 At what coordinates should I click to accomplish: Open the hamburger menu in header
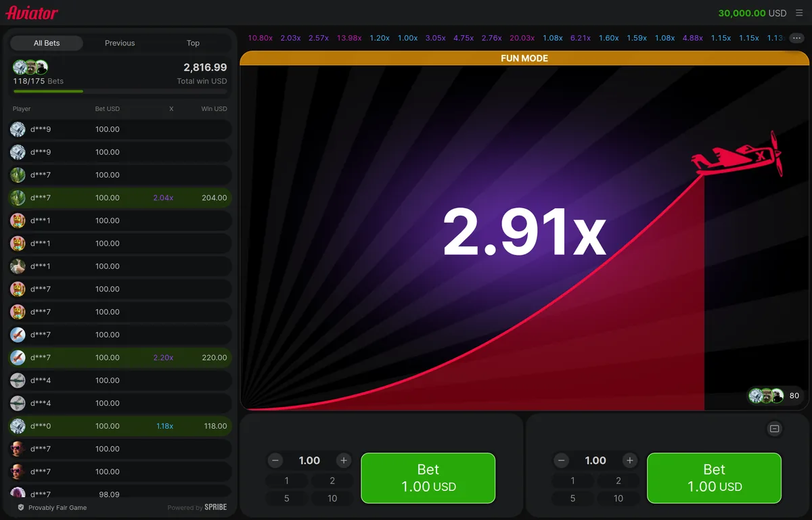(x=799, y=13)
